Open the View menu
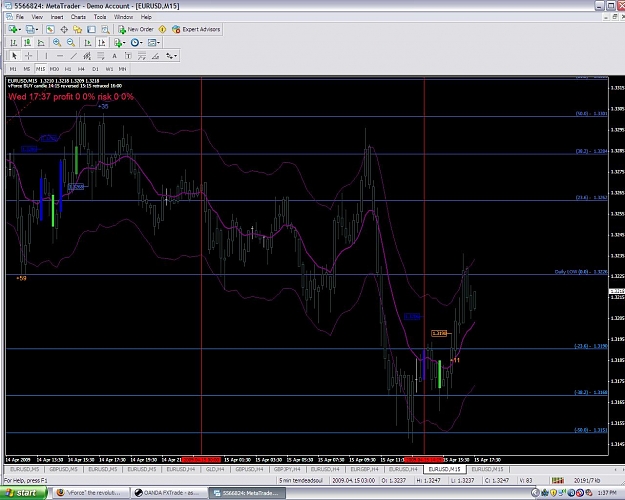This screenshot has height=500, width=625. coord(37,17)
